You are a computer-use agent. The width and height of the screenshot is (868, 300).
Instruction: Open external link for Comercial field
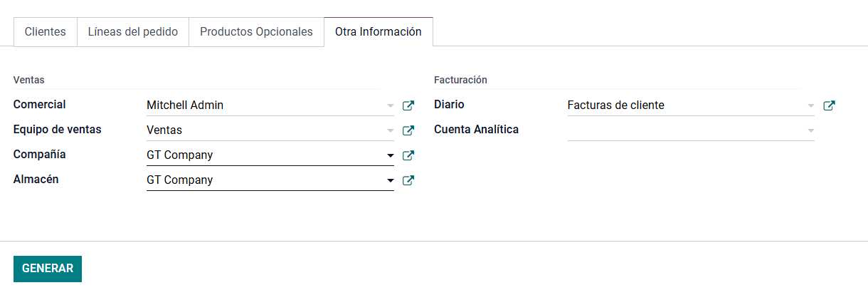coord(408,105)
